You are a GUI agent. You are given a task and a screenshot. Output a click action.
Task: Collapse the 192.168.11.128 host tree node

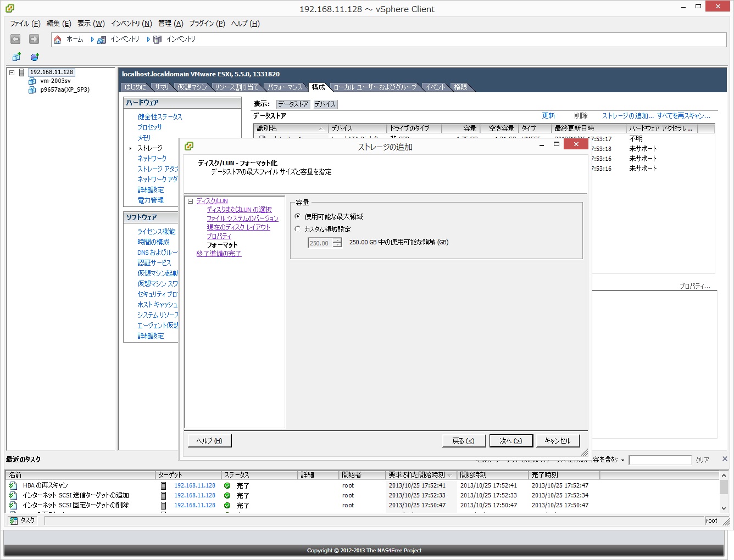tap(12, 72)
